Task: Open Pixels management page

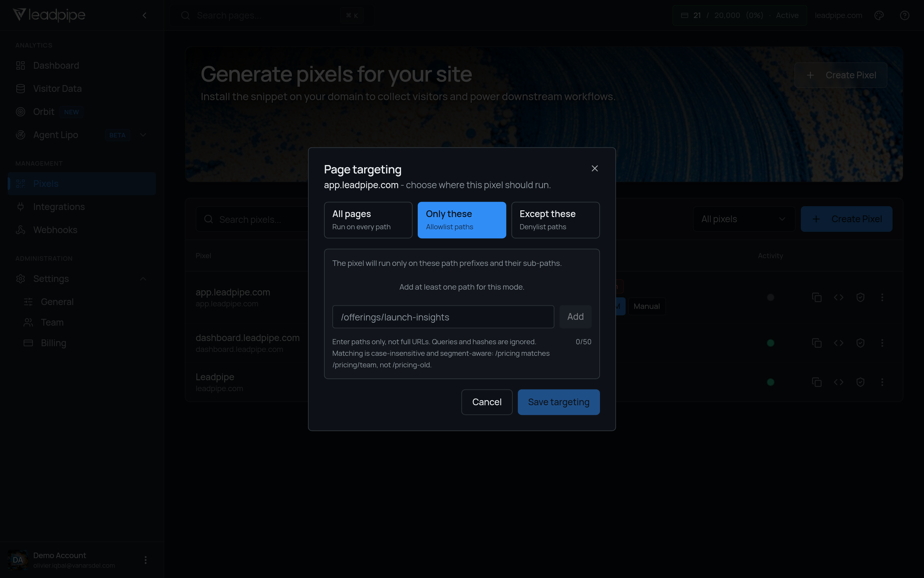Action: point(81,184)
